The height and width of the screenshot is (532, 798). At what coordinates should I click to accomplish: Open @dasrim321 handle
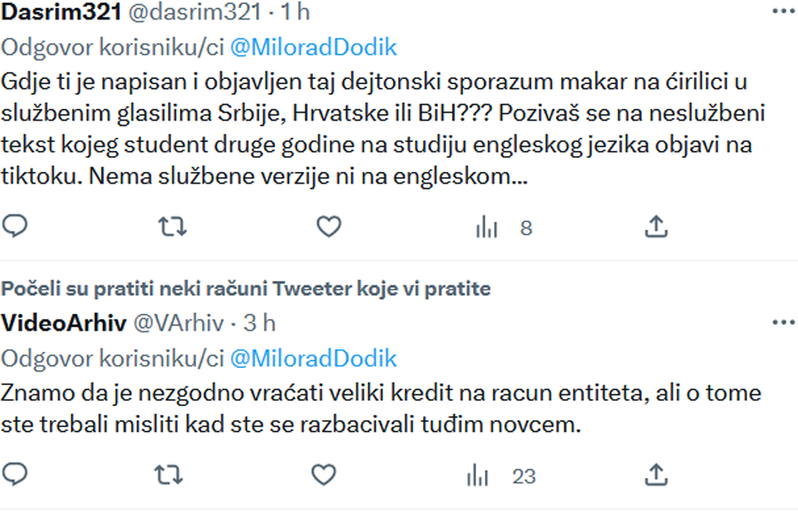click(x=195, y=12)
